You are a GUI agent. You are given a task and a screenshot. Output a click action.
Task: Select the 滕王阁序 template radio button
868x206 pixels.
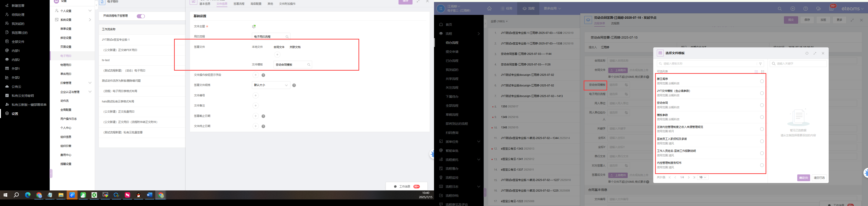762,81
